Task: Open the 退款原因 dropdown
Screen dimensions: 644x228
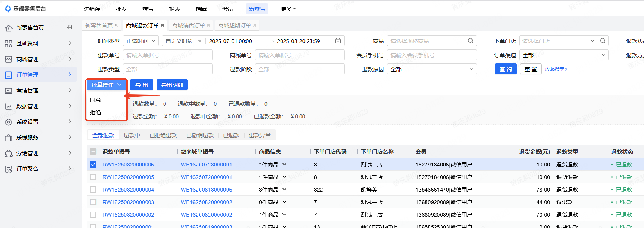Action: coord(432,69)
